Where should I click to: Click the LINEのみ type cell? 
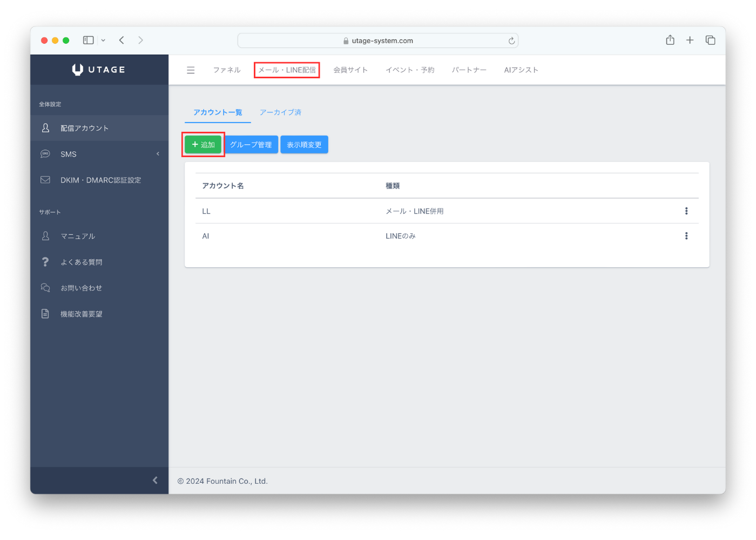pyautogui.click(x=401, y=236)
